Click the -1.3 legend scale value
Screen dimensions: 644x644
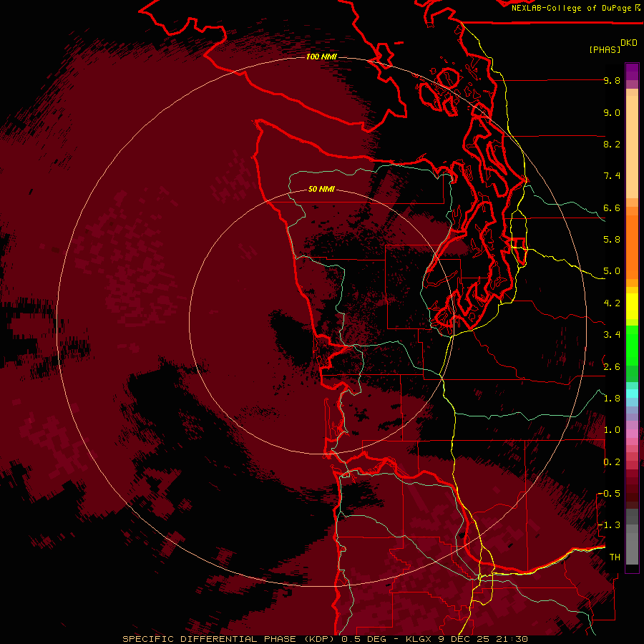pos(609,525)
